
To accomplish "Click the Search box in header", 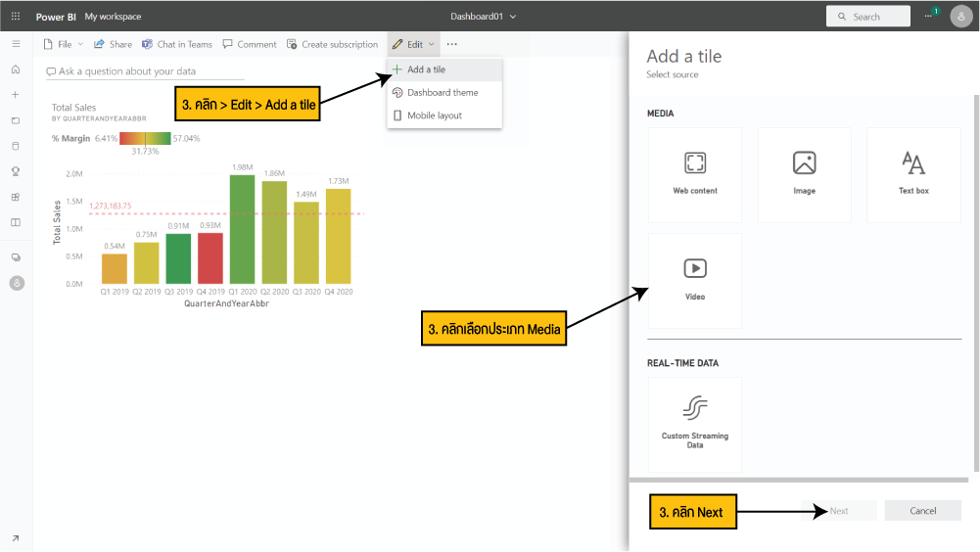I will click(x=868, y=17).
